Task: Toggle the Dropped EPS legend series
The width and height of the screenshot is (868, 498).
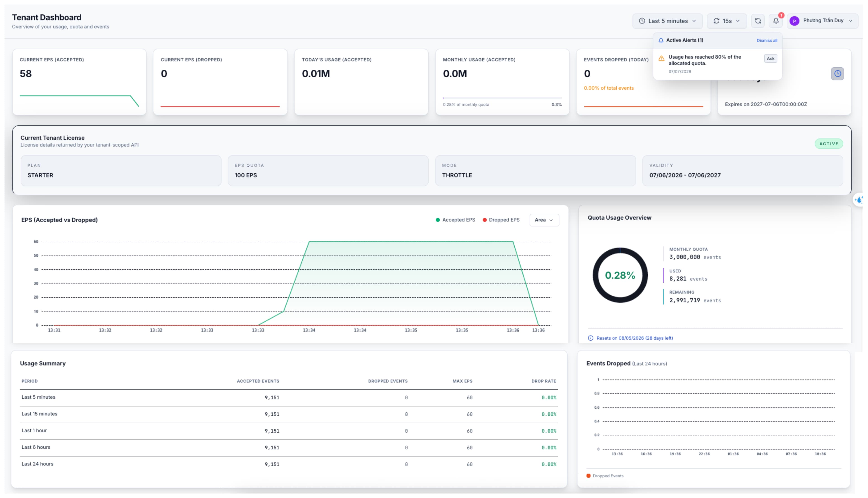Action: pyautogui.click(x=501, y=220)
